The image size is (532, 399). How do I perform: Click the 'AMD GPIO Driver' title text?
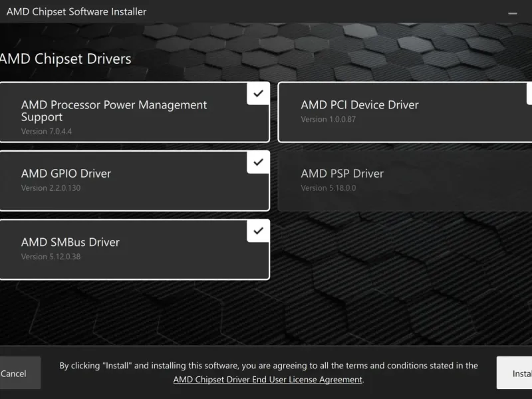(66, 174)
